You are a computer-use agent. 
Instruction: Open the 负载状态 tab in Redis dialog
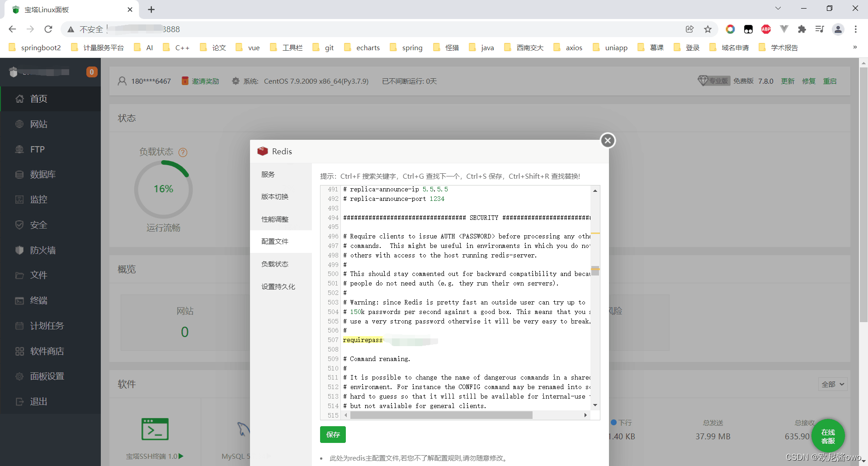pyautogui.click(x=281, y=264)
